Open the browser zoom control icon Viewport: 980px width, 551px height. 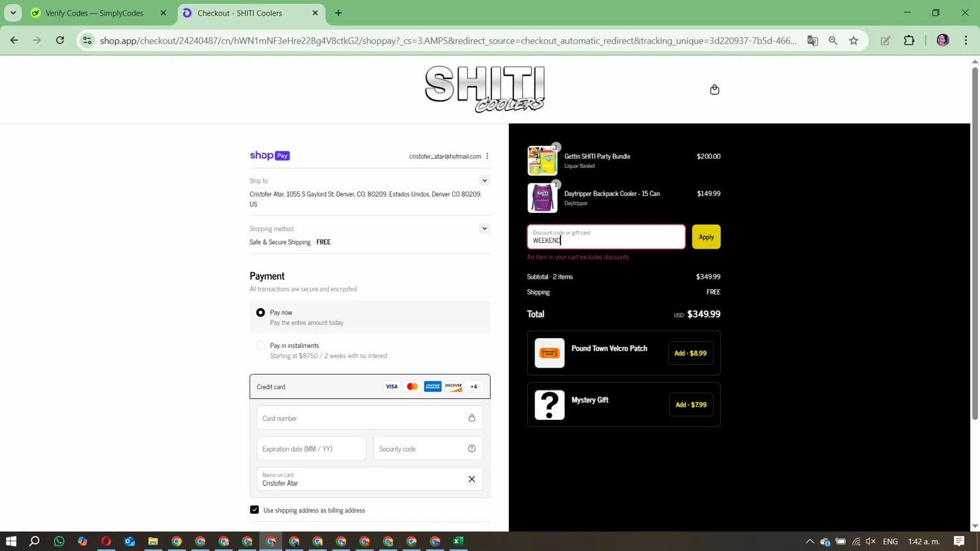[833, 40]
